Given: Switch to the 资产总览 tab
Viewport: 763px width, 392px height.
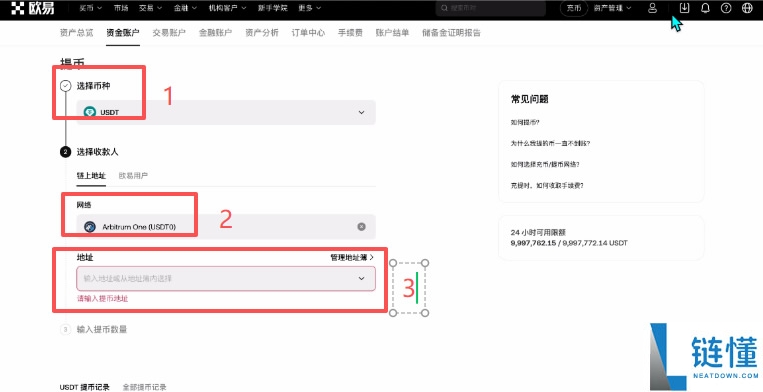Looking at the screenshot, I should click(76, 33).
